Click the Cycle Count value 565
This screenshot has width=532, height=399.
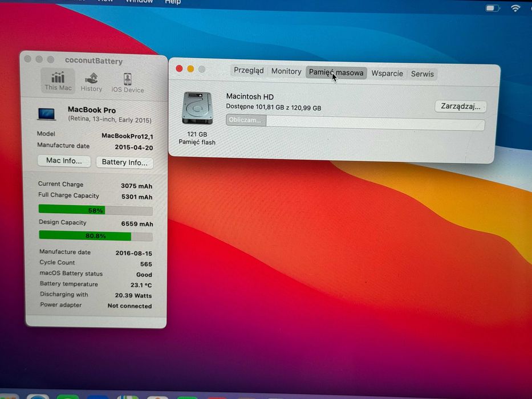click(x=146, y=264)
